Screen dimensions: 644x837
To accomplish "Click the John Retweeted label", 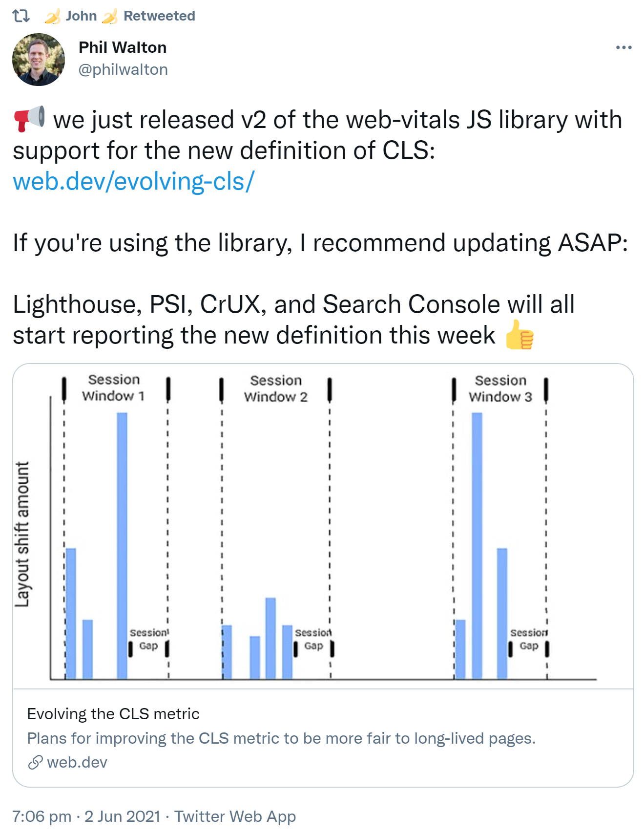I will click(159, 15).
